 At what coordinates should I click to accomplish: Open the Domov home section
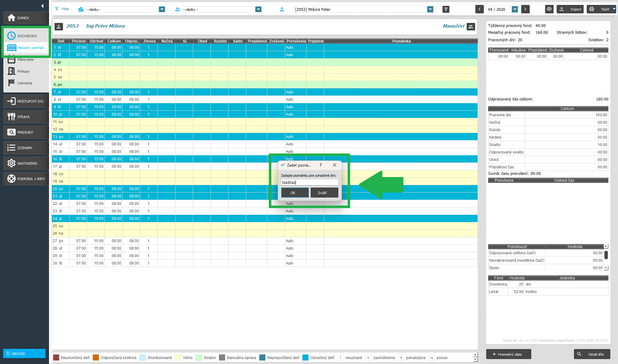click(26, 18)
